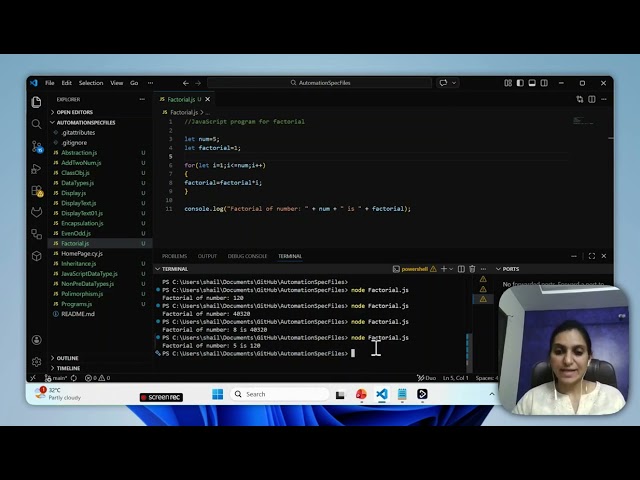Open the File menu
The height and width of the screenshot is (480, 640).
click(50, 83)
